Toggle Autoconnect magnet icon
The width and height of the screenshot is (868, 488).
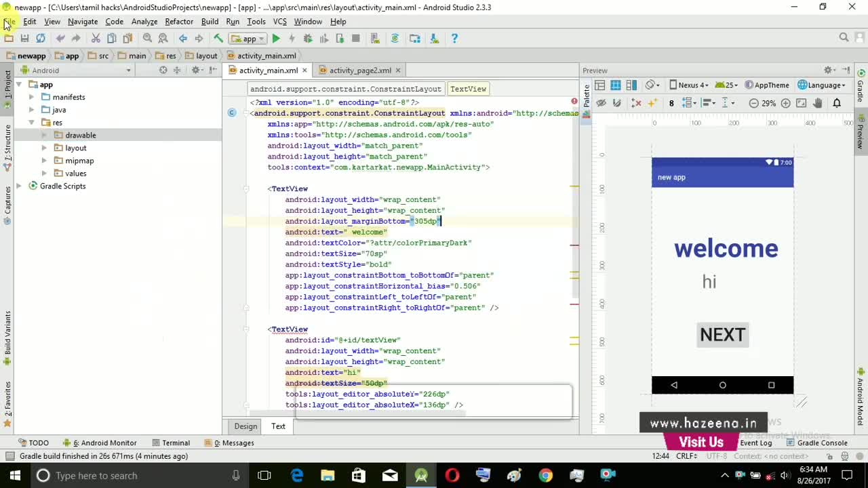(x=616, y=103)
